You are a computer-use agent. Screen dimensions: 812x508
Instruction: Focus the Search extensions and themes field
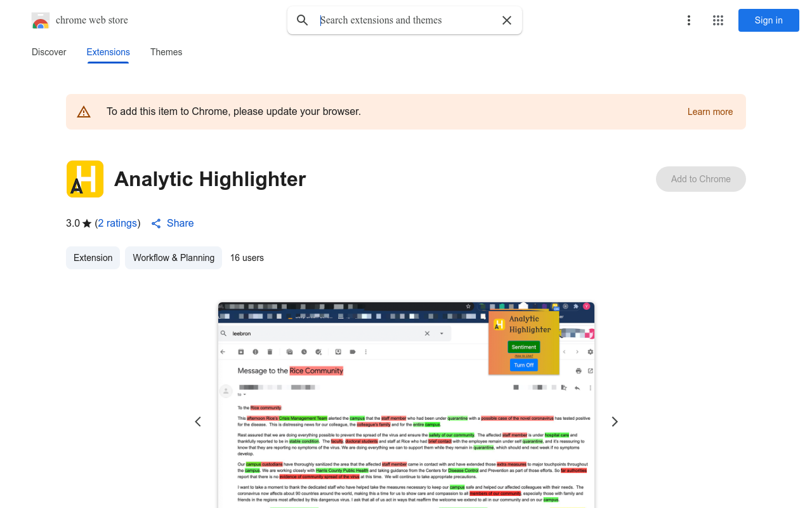pos(406,20)
